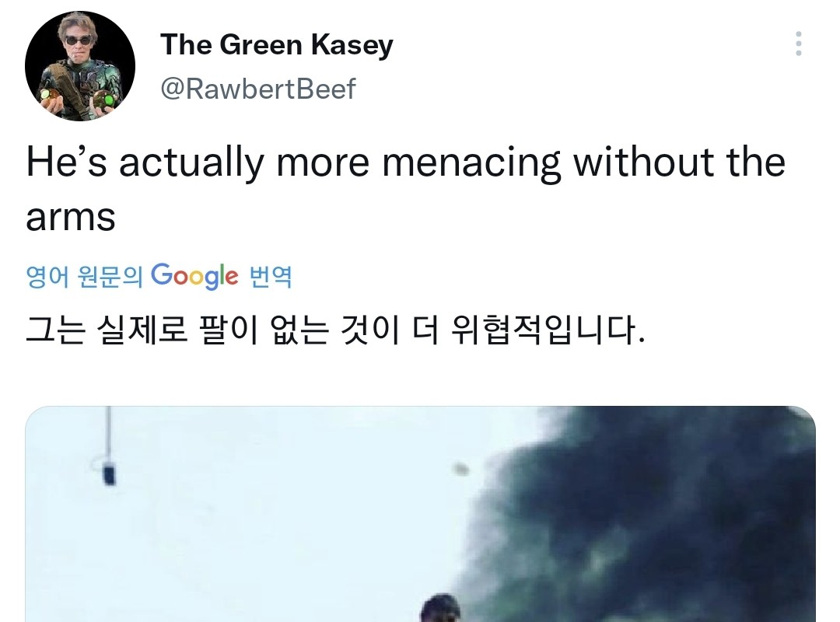Open the @RawbertBeef handle link
Viewport: 840px width, 622px height.
click(x=257, y=89)
